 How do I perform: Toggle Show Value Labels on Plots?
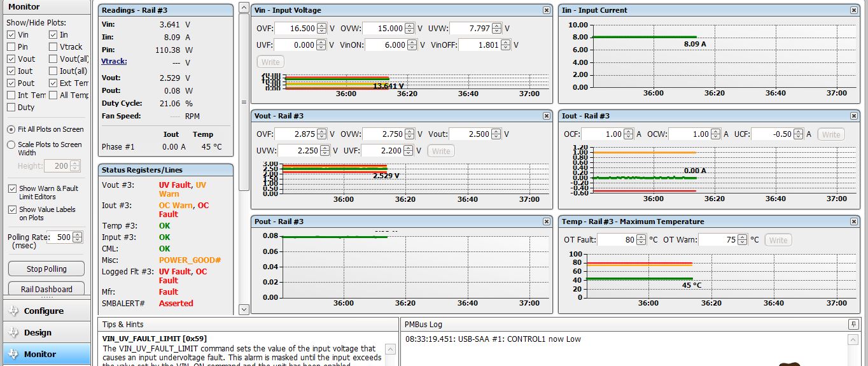pyautogui.click(x=12, y=210)
